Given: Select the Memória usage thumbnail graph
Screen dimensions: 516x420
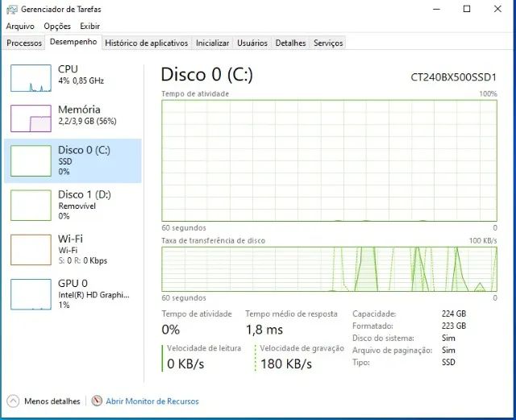Looking at the screenshot, I should point(31,119).
